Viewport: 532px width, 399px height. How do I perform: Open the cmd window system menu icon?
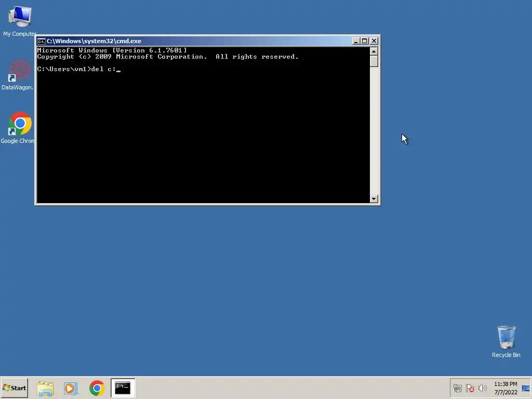(42, 42)
